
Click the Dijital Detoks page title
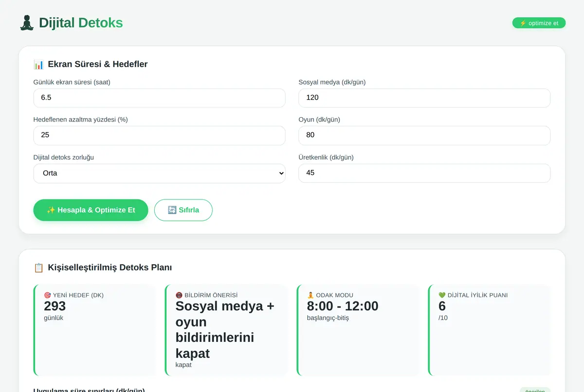point(81,23)
